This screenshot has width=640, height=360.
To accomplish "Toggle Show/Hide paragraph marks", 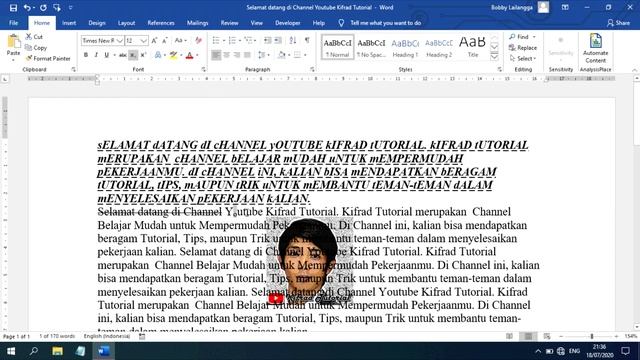I will [307, 40].
